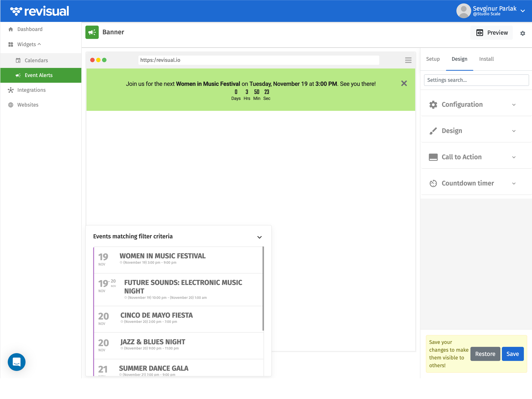Click the Call to Action icon
532x399 pixels.
click(433, 157)
